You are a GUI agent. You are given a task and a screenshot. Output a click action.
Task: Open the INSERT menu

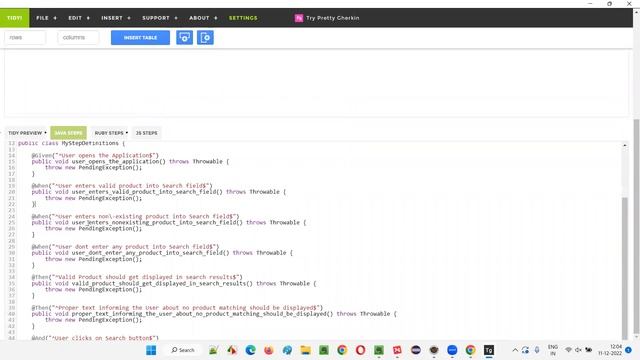[x=112, y=18]
